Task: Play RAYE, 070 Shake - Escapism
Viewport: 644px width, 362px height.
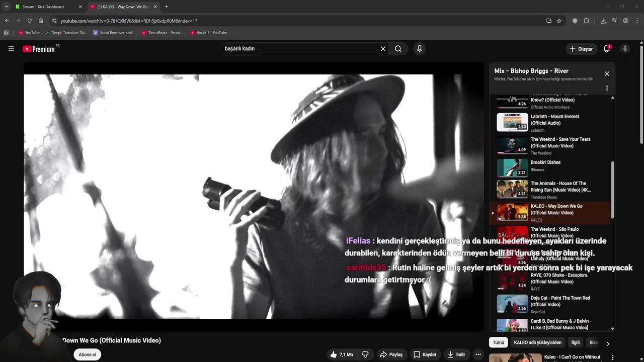Action: pyautogui.click(x=550, y=282)
